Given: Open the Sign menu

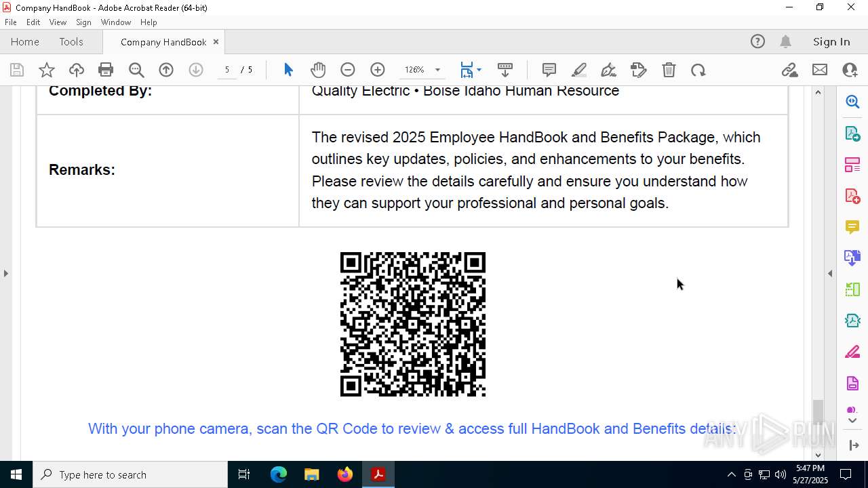Looking at the screenshot, I should coord(83,22).
